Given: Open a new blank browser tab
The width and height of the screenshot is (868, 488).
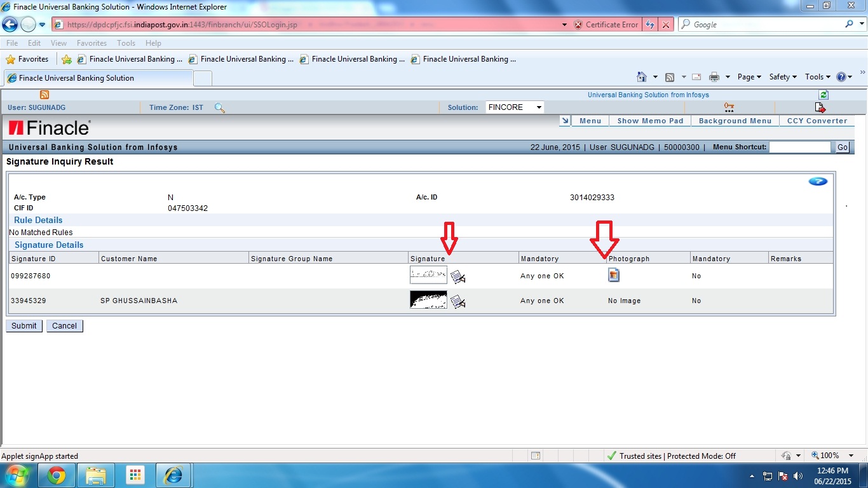Looking at the screenshot, I should point(203,78).
